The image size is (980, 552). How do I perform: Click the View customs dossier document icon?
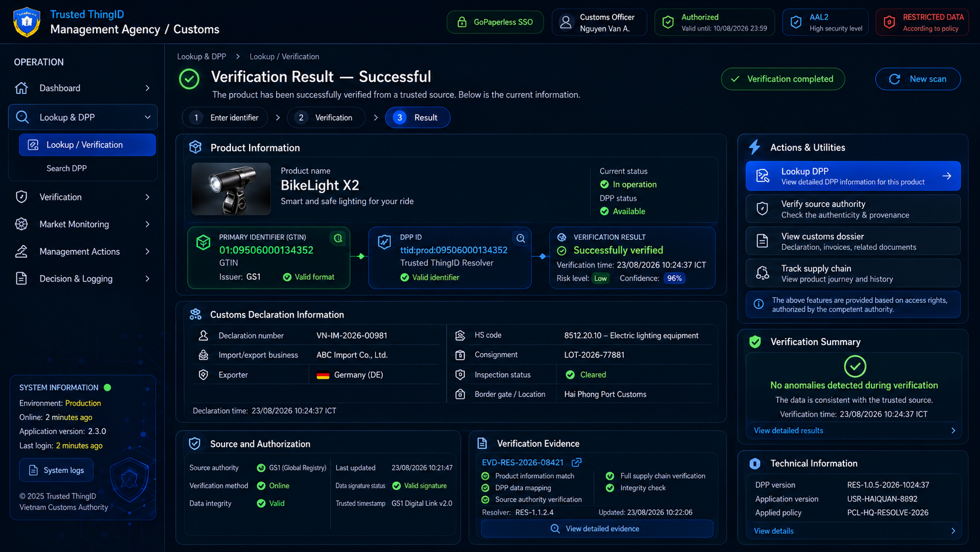pos(763,241)
